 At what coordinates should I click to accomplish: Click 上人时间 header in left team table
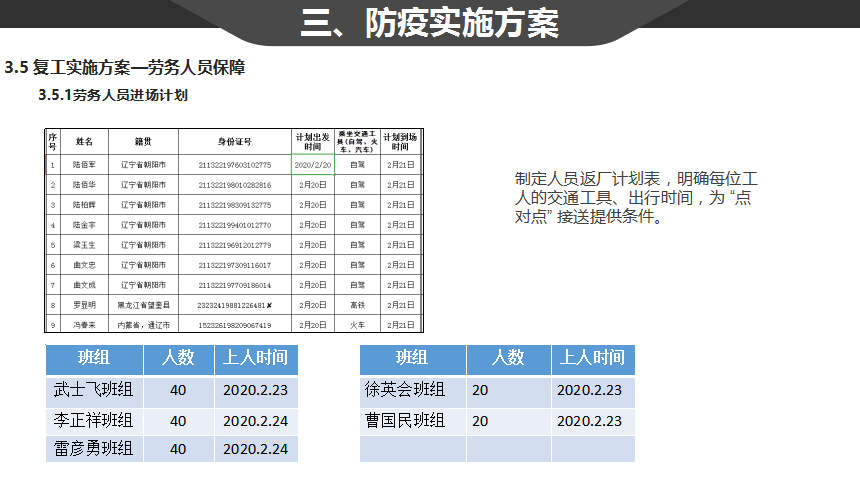[x=256, y=359]
